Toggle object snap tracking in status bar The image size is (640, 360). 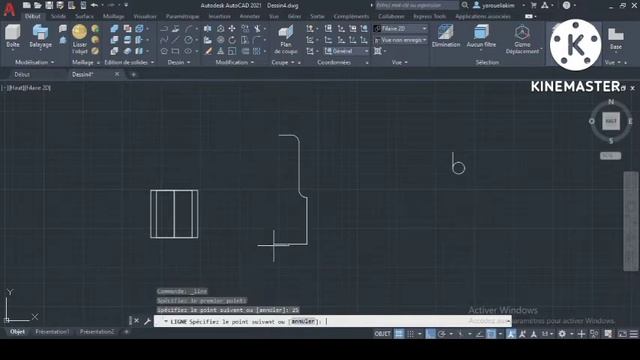pyautogui.click(x=480, y=334)
